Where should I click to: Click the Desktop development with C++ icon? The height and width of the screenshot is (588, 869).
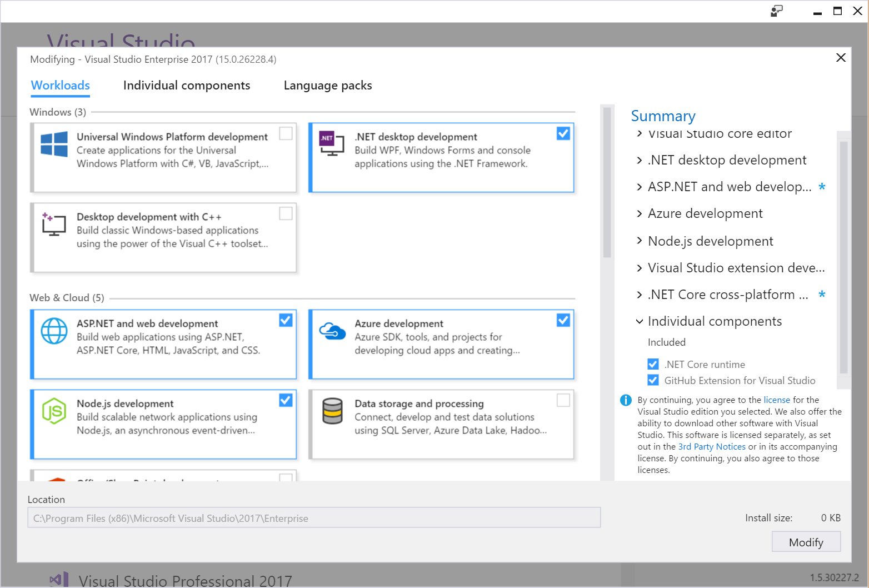coord(54,224)
